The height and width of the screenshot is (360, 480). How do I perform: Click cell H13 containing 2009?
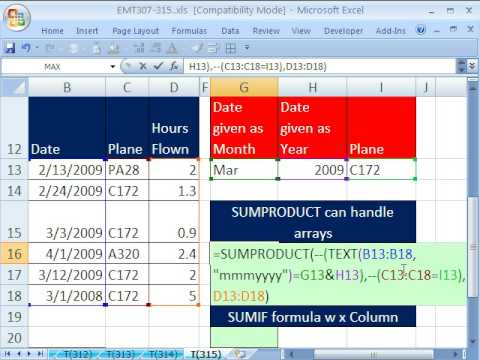pyautogui.click(x=313, y=170)
